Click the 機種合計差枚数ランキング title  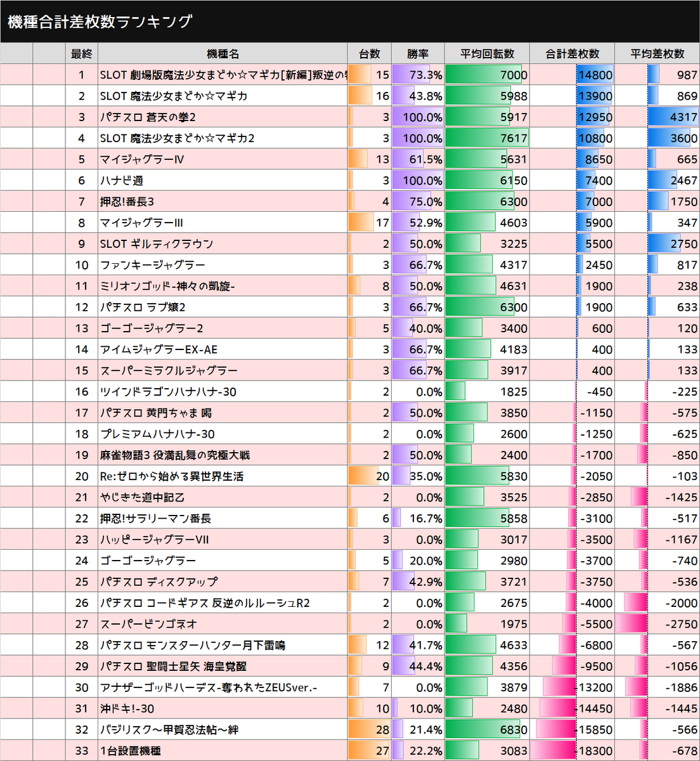[100, 22]
